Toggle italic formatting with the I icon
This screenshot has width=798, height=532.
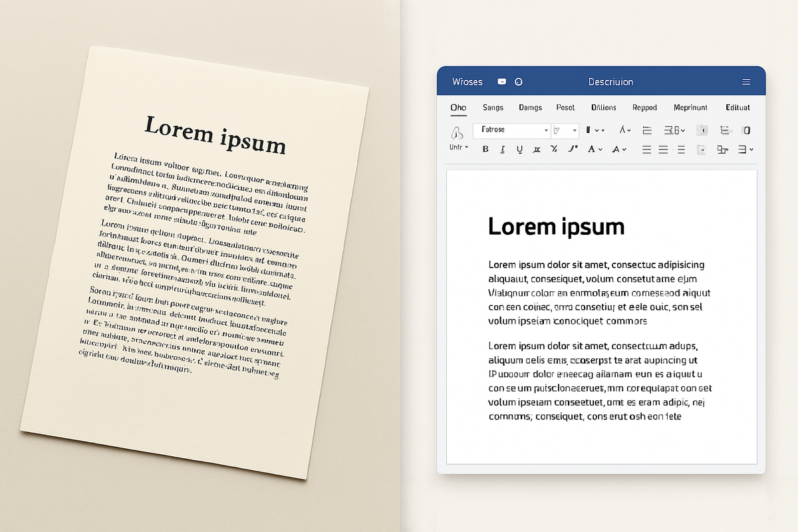click(x=503, y=149)
